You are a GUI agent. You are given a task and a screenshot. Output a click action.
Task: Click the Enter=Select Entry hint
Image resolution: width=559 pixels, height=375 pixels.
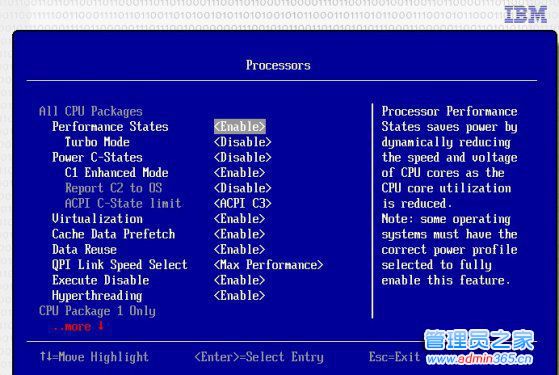tap(259, 357)
